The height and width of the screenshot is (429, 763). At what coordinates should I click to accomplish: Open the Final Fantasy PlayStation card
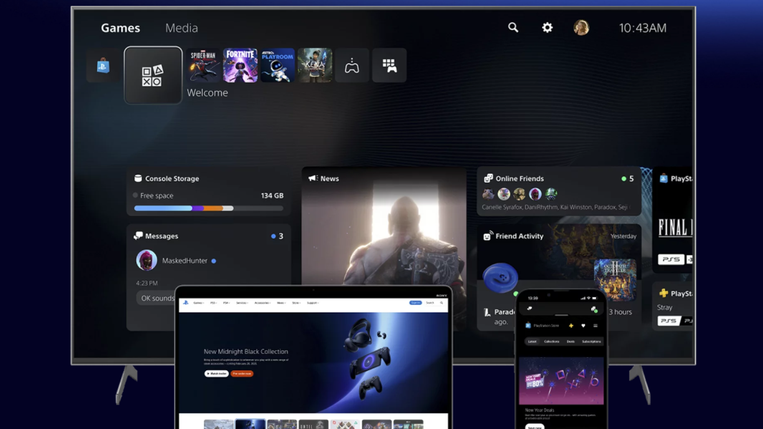[x=672, y=220]
